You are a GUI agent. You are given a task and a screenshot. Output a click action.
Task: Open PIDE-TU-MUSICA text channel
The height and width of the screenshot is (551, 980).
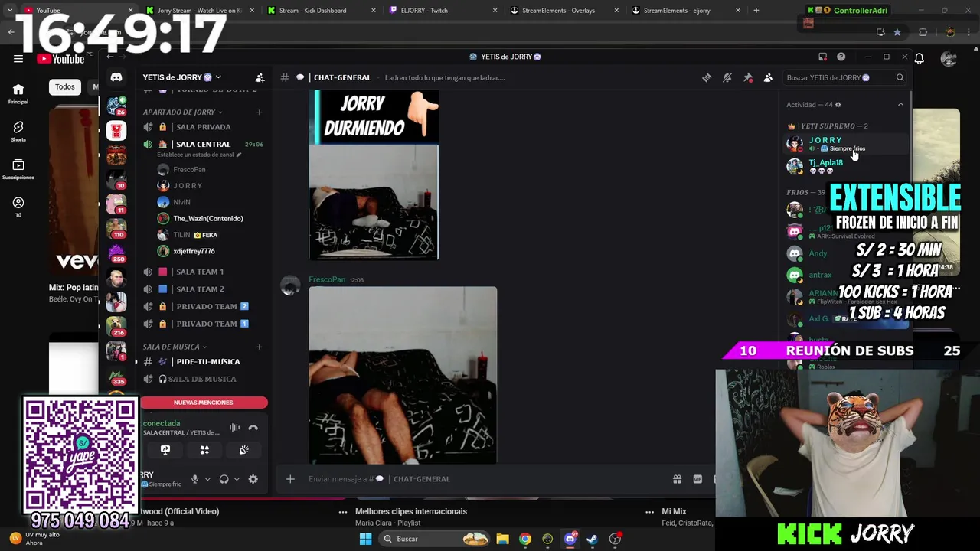[203, 362]
